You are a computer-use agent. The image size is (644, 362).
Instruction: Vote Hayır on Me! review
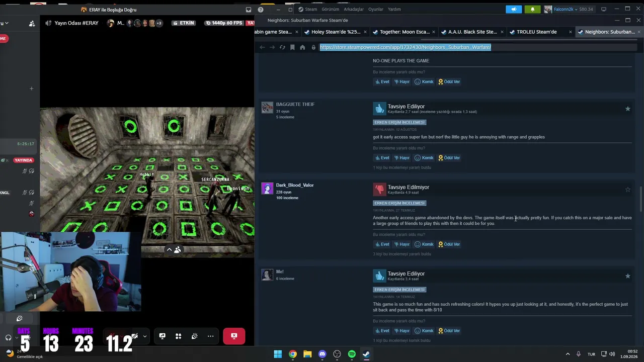(x=401, y=331)
